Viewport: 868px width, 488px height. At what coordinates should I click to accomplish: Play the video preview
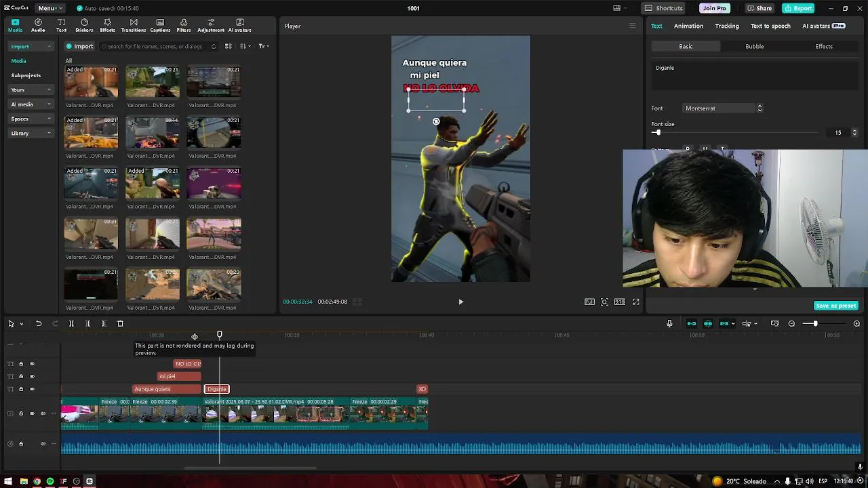click(x=460, y=302)
